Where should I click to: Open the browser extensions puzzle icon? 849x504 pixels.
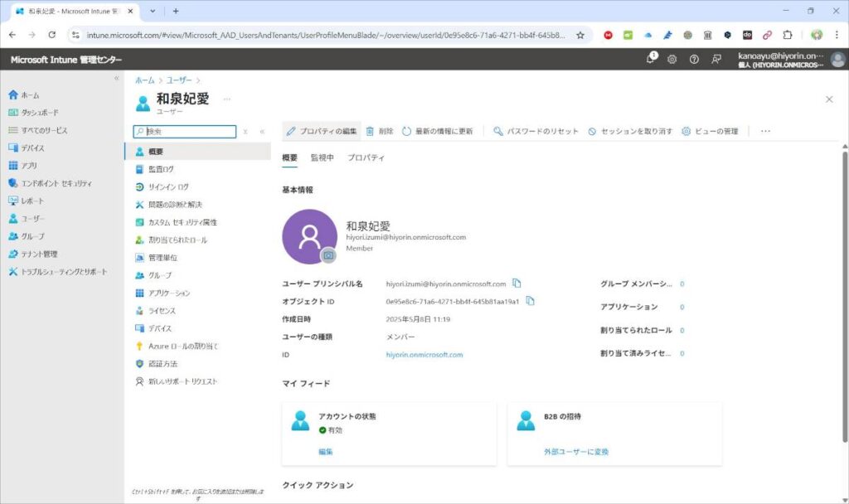click(x=788, y=35)
